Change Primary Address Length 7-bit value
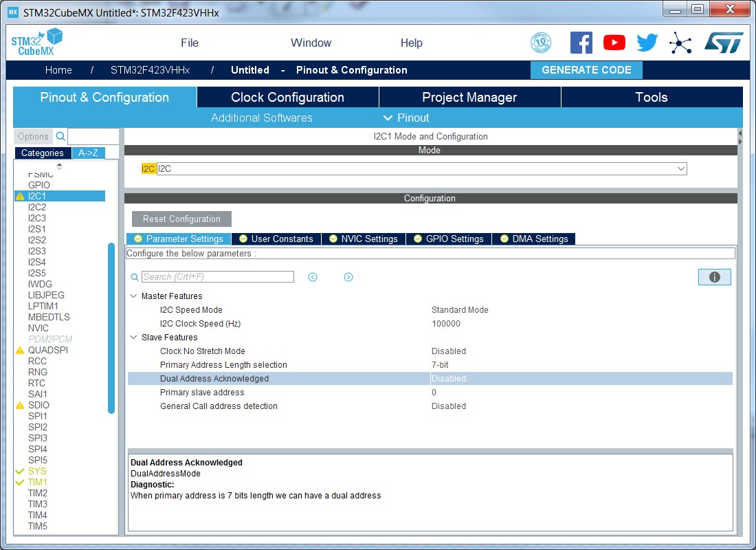 pyautogui.click(x=440, y=365)
